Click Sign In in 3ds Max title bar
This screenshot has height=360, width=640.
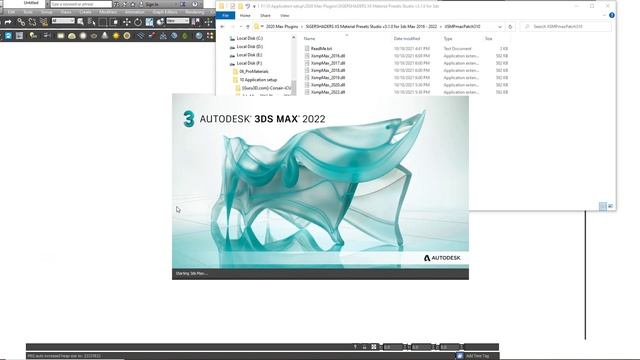[152, 4]
